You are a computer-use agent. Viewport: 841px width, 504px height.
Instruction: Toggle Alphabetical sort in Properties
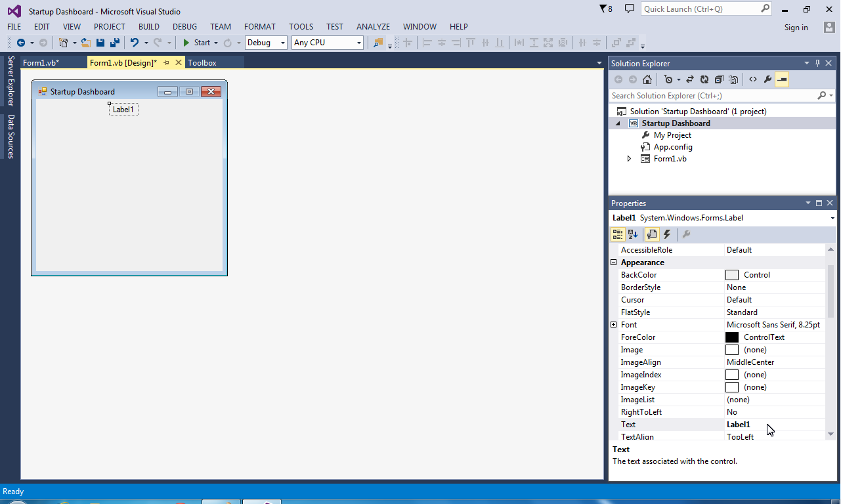coord(633,234)
